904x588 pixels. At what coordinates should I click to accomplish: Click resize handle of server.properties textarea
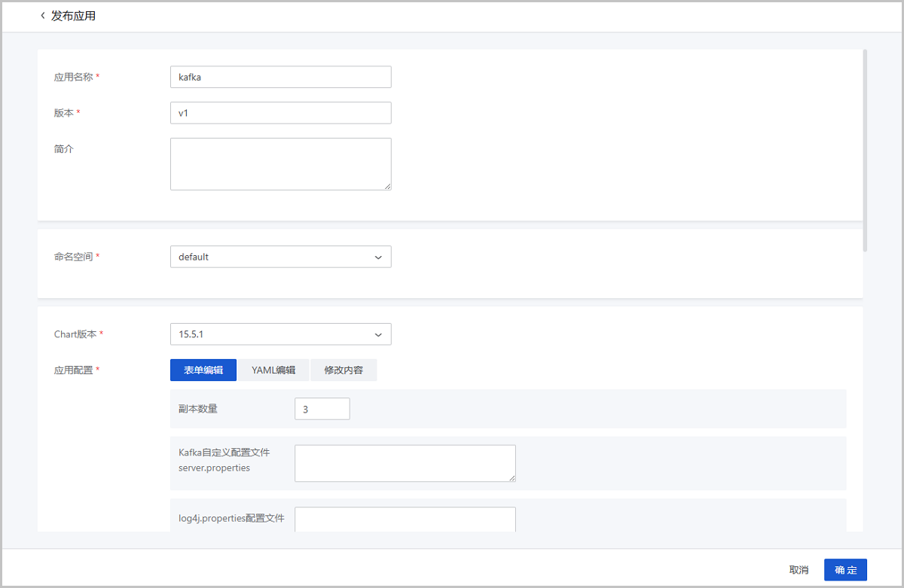click(x=512, y=477)
